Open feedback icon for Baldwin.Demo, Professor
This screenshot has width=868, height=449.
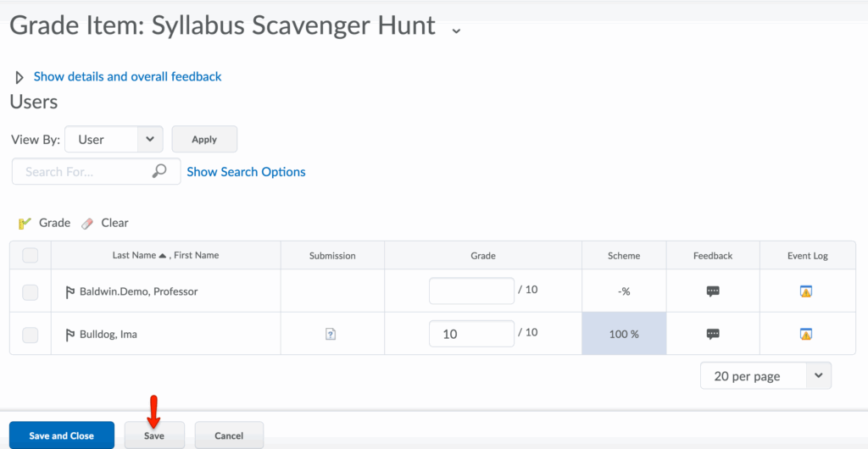tap(713, 291)
